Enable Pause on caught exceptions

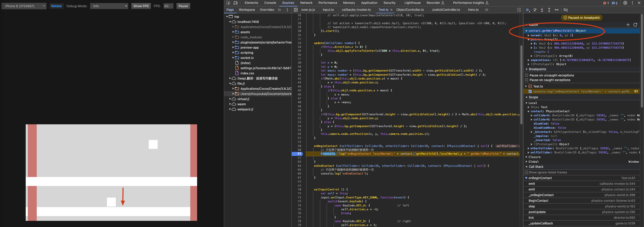point(527,80)
